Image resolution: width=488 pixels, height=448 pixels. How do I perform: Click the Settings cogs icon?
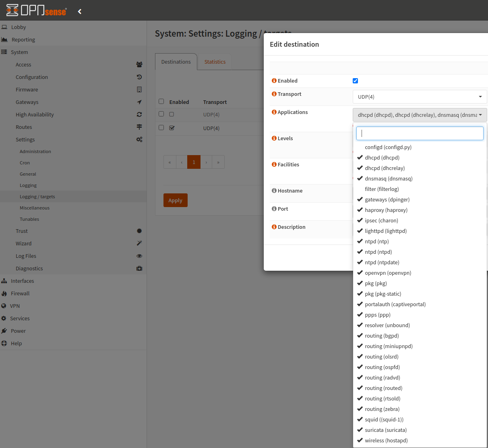click(x=139, y=139)
